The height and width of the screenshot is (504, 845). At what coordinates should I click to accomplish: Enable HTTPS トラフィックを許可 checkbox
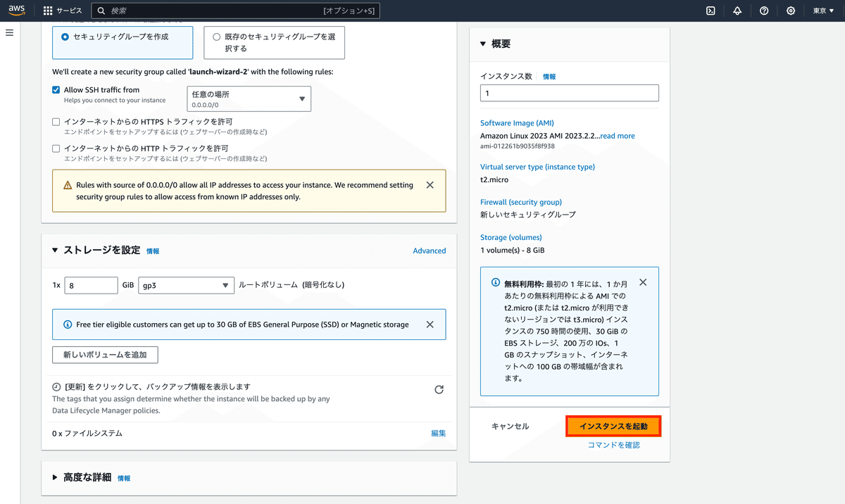coord(56,122)
